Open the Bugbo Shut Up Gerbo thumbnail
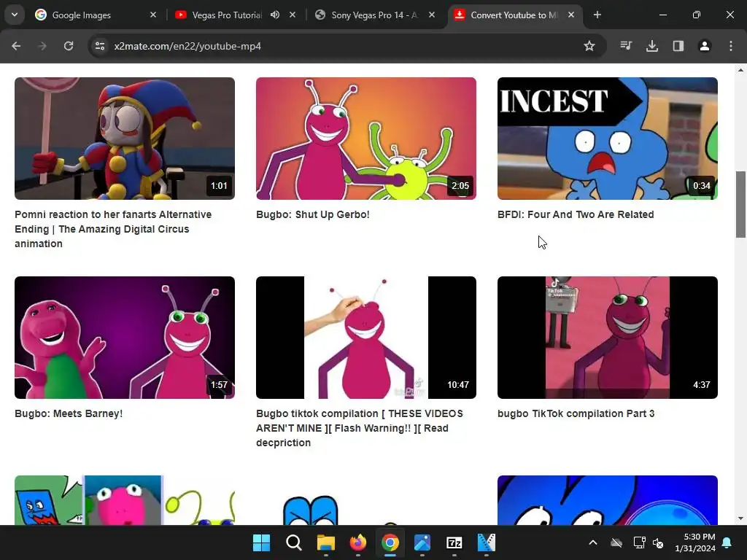Screen dimensions: 747x560 pyautogui.click(x=366, y=139)
